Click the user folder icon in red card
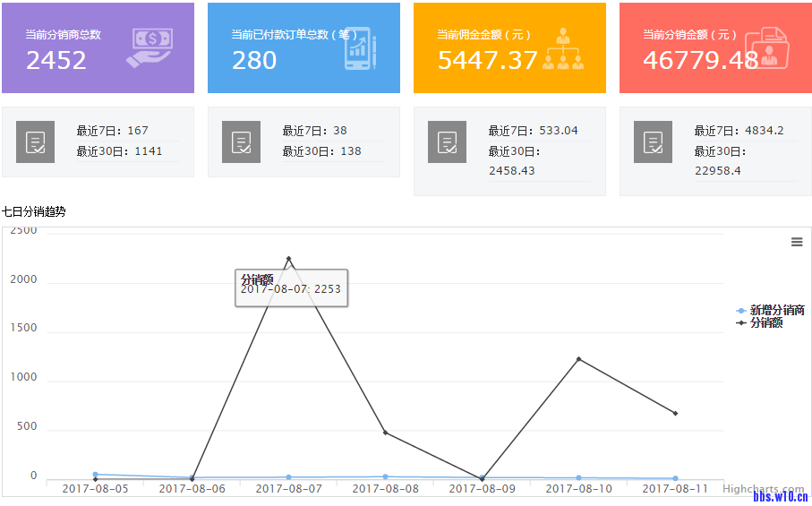Image resolution: width=812 pixels, height=506 pixels. (x=768, y=48)
